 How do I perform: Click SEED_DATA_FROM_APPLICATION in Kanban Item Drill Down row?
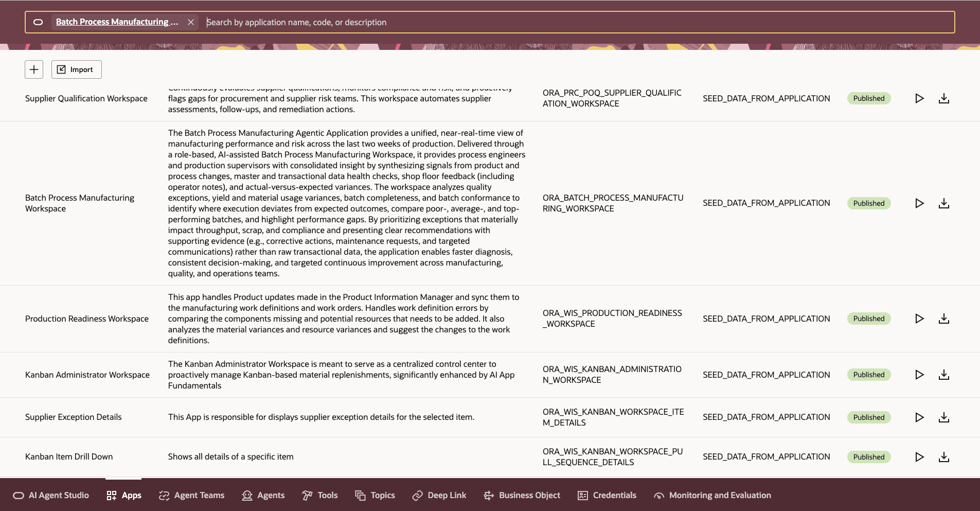[x=767, y=456]
